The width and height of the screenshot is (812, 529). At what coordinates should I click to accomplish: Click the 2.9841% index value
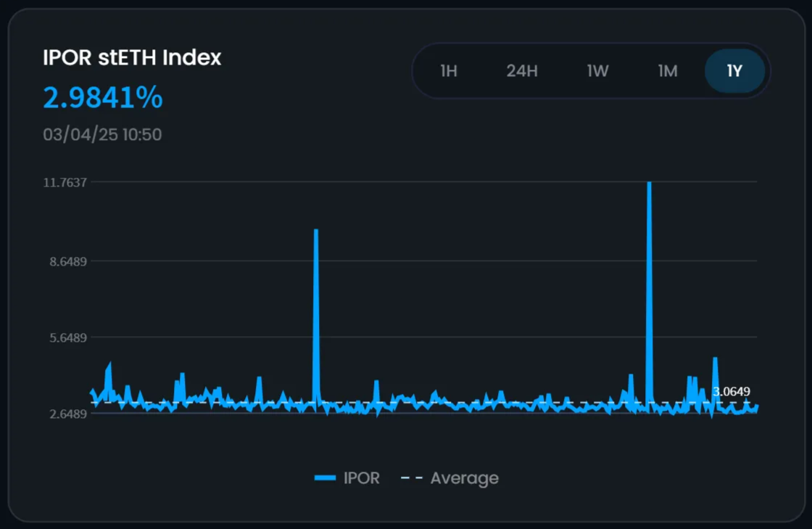[x=102, y=97]
